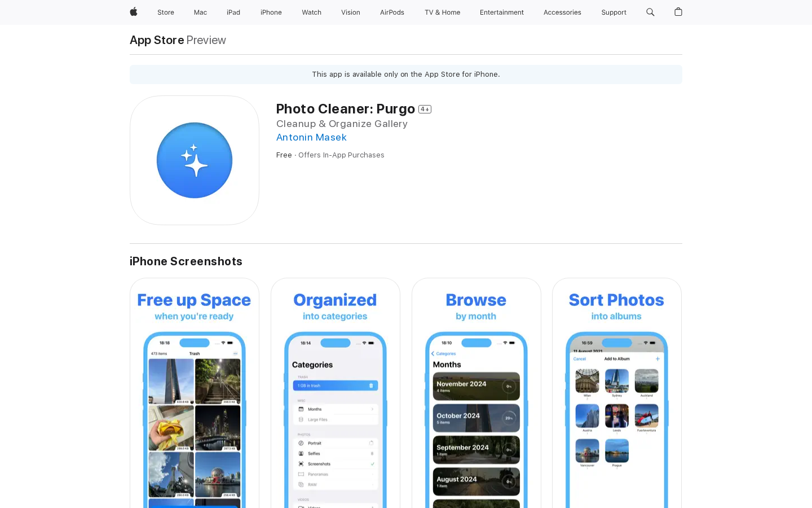The image size is (812, 508).
Task: Open the TV & Home menu item
Action: pos(442,12)
